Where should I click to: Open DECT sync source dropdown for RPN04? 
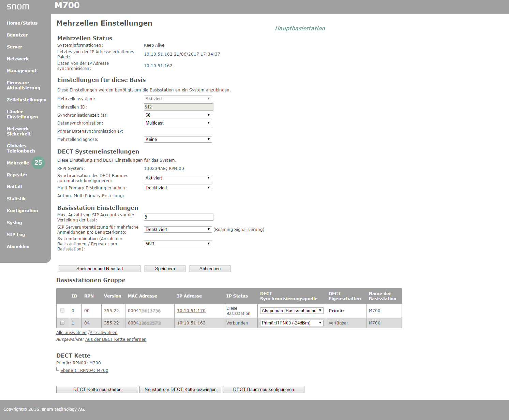[292, 323]
